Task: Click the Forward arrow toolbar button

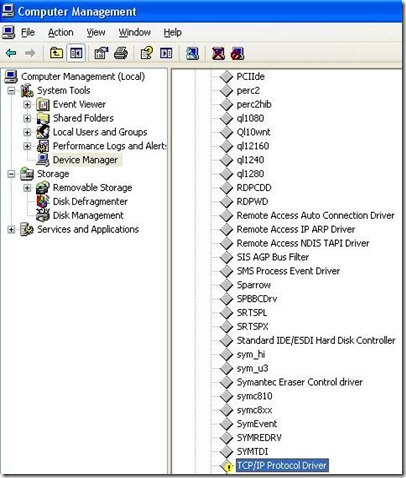Action: 30,53
